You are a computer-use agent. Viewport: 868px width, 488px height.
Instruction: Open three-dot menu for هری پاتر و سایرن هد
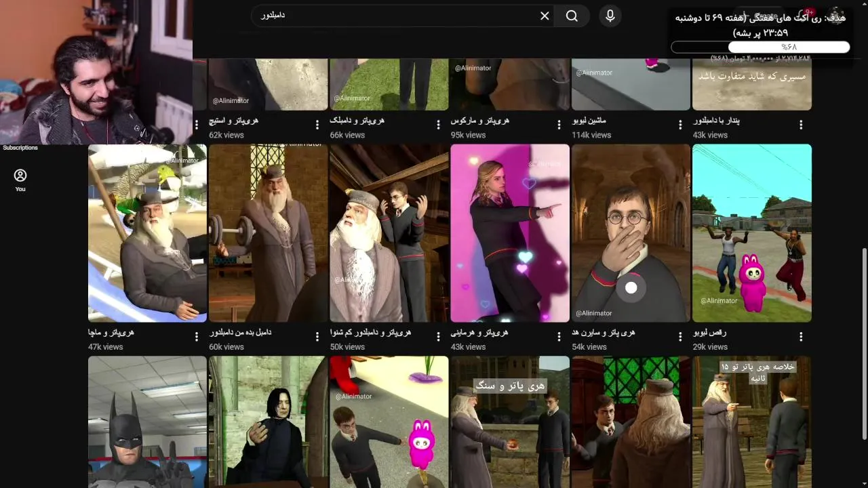pos(680,337)
